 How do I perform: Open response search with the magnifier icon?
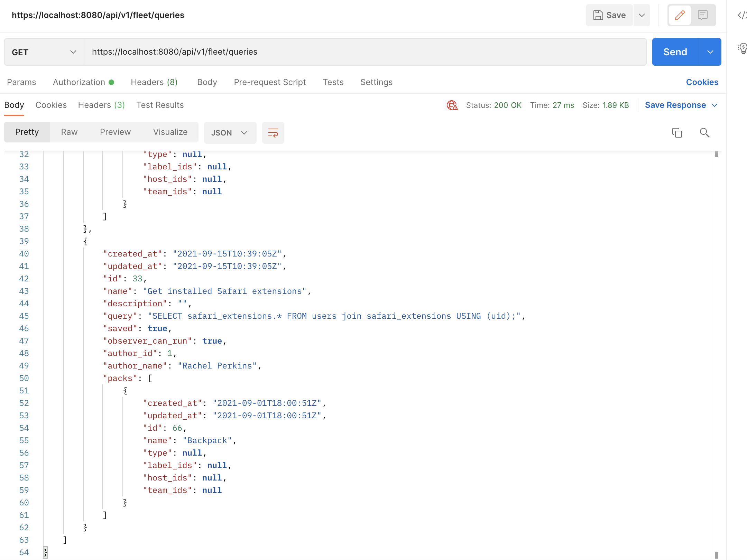(704, 133)
